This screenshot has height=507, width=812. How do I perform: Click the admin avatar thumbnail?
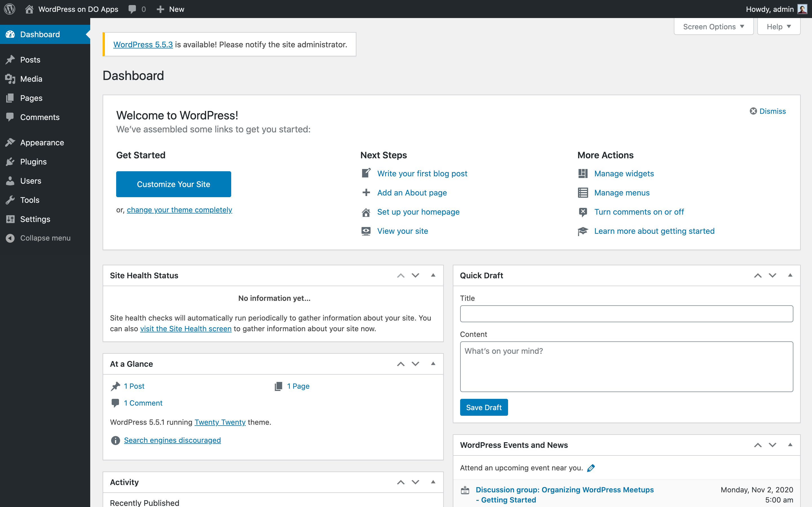coord(802,9)
